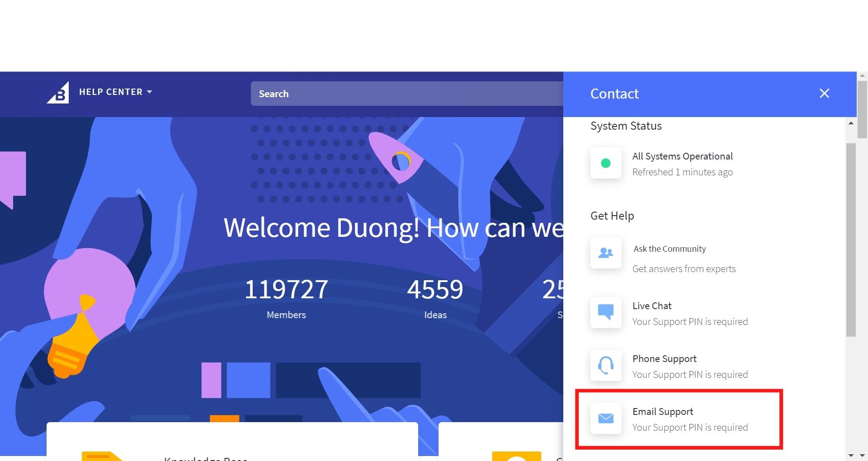Screen dimensions: 868x461
Task: Click the Ask the Community people icon
Action: [606, 253]
